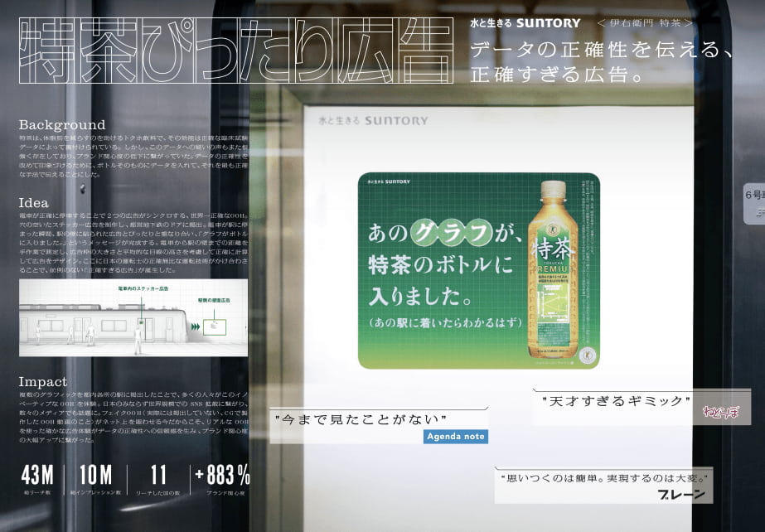Click the green-outlined station ad box in diagram
Viewport: 765px width, 532px height.
(215, 326)
